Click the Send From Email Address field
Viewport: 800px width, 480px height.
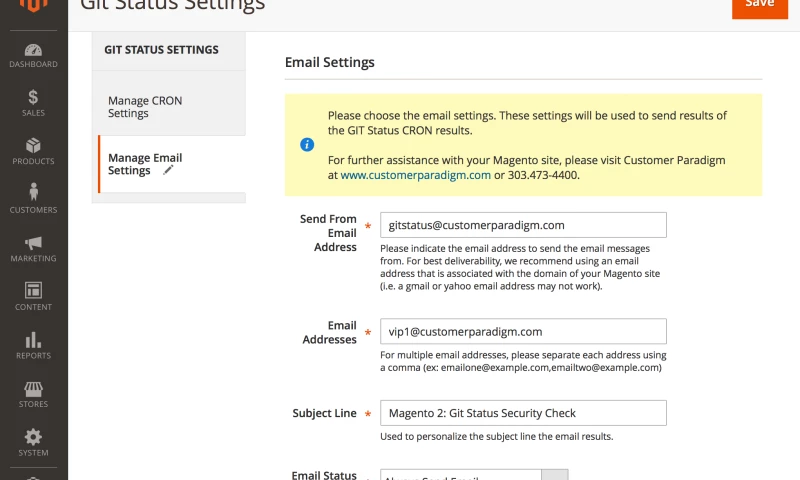pyautogui.click(x=522, y=225)
